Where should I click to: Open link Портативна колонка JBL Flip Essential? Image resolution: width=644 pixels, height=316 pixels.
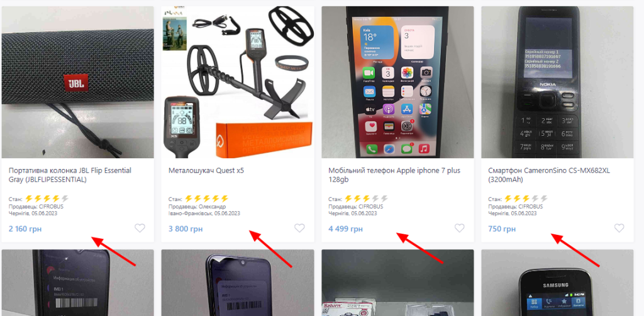[x=70, y=175]
